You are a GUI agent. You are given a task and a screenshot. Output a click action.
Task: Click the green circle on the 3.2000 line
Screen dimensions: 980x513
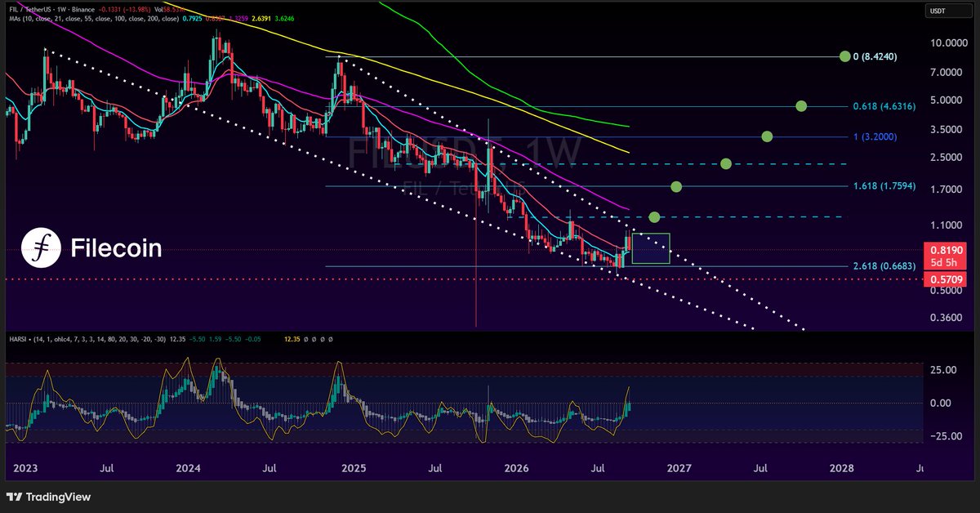coord(767,136)
